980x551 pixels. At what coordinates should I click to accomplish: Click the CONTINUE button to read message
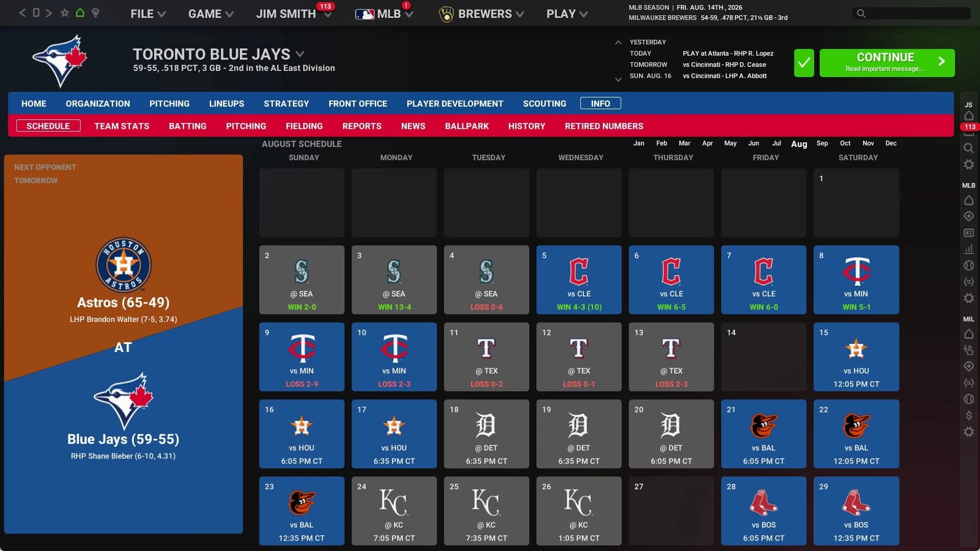tap(887, 63)
